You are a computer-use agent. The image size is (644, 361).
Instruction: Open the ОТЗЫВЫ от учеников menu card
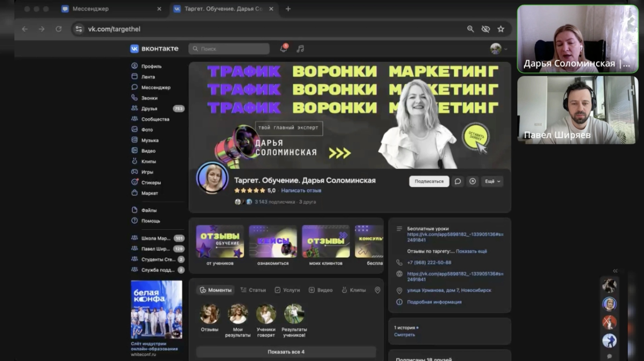tap(220, 246)
